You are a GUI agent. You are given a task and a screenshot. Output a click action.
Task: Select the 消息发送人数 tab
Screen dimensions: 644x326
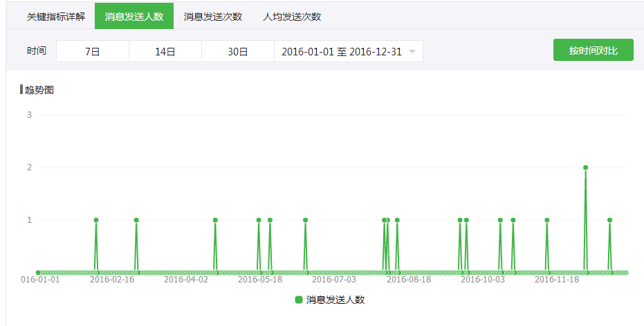(x=134, y=16)
